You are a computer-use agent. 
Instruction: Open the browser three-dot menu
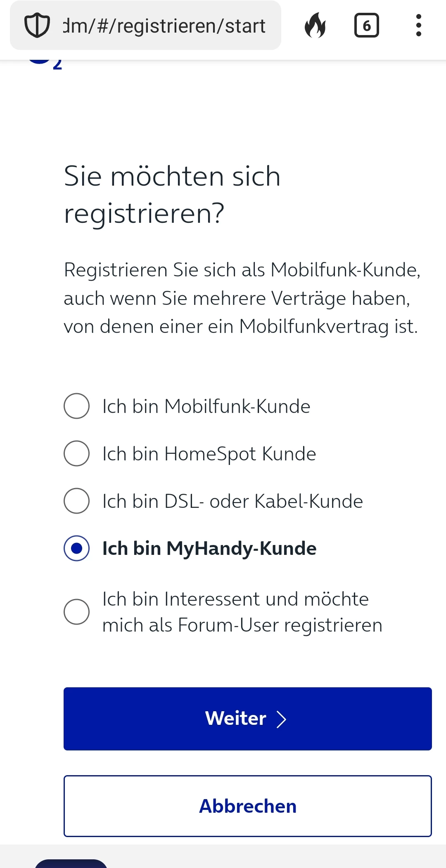coord(418,26)
